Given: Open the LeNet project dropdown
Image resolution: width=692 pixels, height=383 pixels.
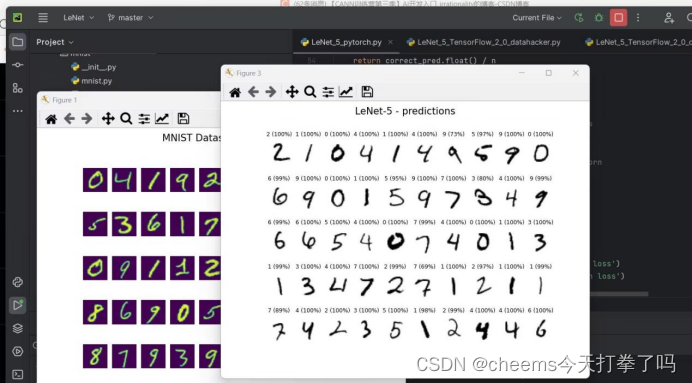Looking at the screenshot, I should pos(79,18).
